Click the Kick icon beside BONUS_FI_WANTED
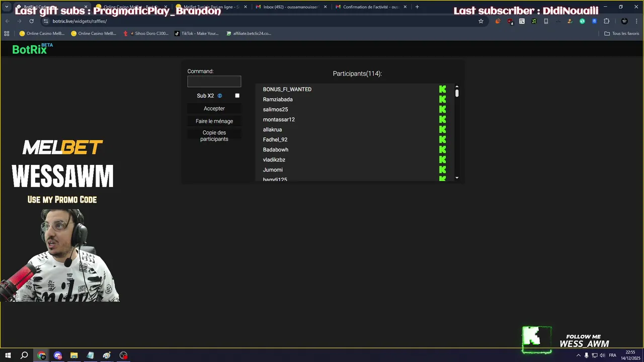This screenshot has width=644, height=362. point(442,89)
